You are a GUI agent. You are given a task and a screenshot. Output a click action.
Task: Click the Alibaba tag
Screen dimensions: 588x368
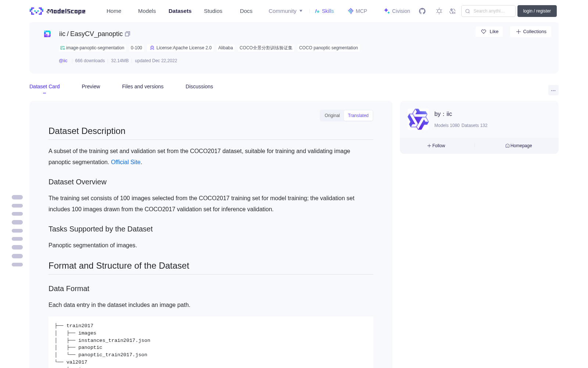[x=226, y=48]
